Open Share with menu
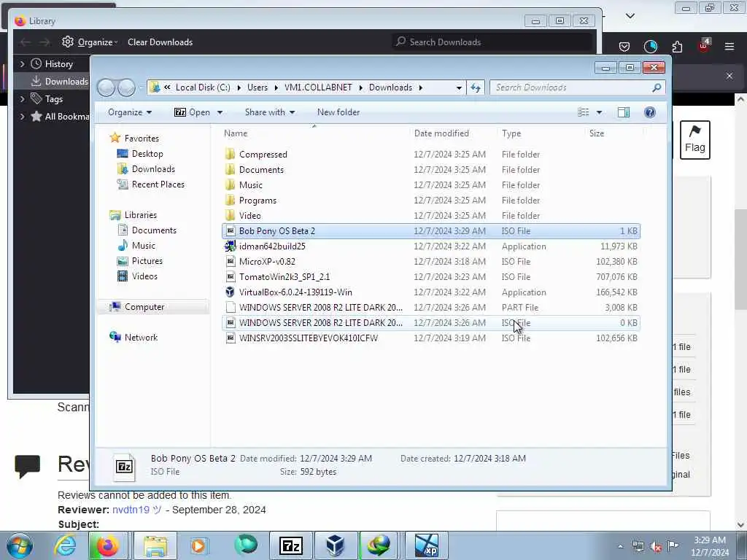The height and width of the screenshot is (560, 747). click(270, 112)
